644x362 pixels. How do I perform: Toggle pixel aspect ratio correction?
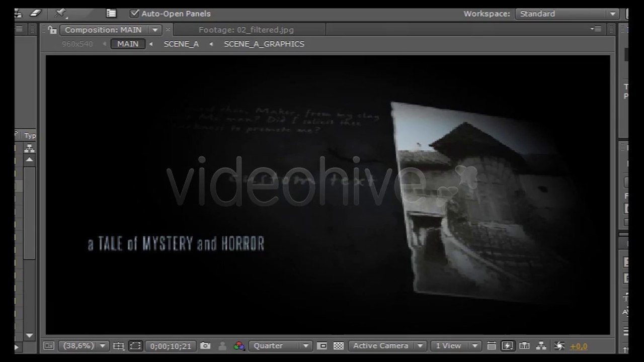pos(492,345)
